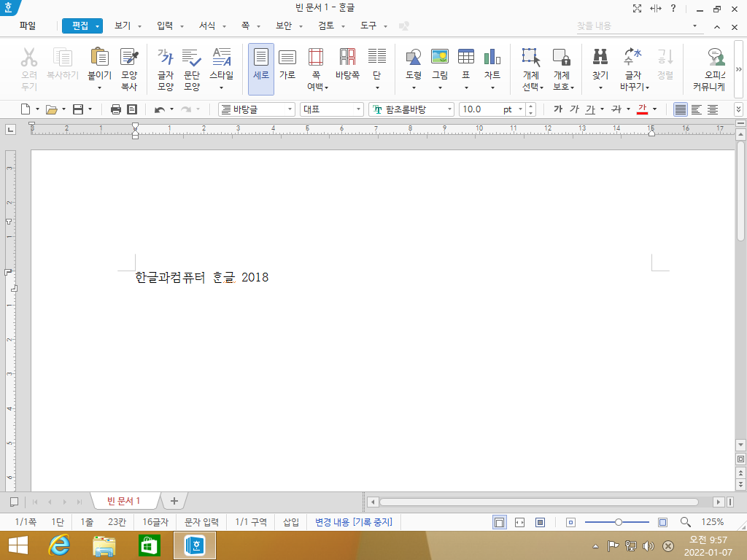
Task: Expand the font color dropdown arrow
Action: point(654,109)
